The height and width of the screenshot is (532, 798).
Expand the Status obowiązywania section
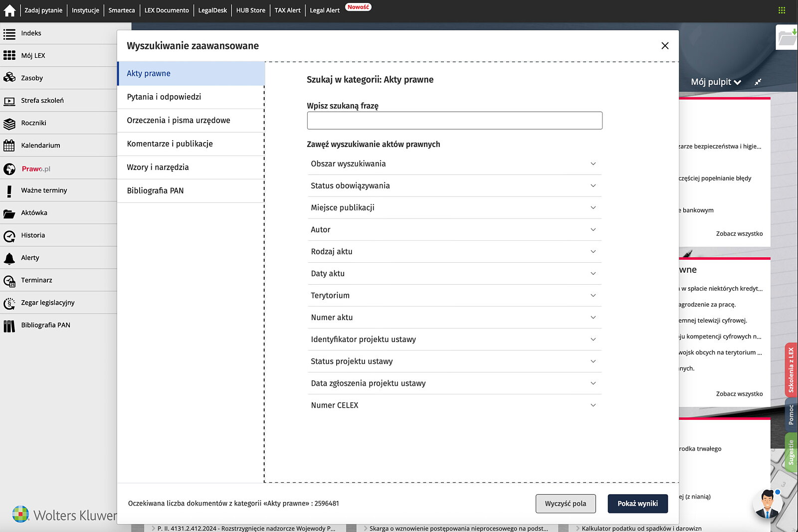pos(454,185)
